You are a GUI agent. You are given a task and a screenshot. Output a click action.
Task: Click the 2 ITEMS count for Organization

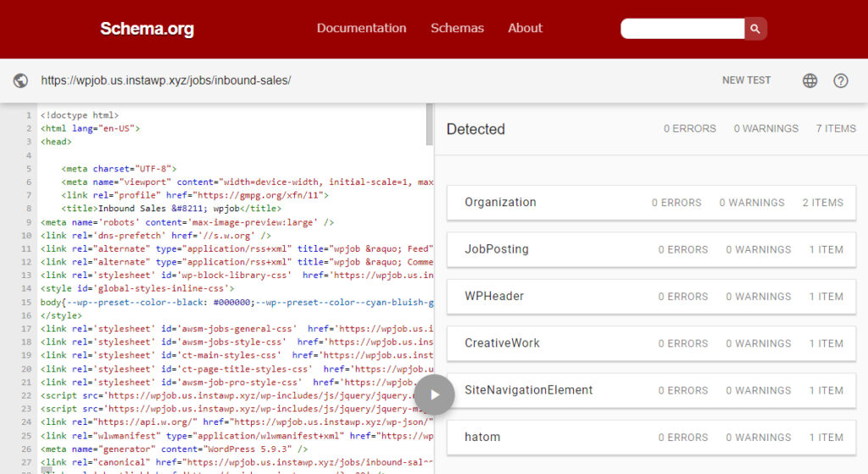[822, 203]
